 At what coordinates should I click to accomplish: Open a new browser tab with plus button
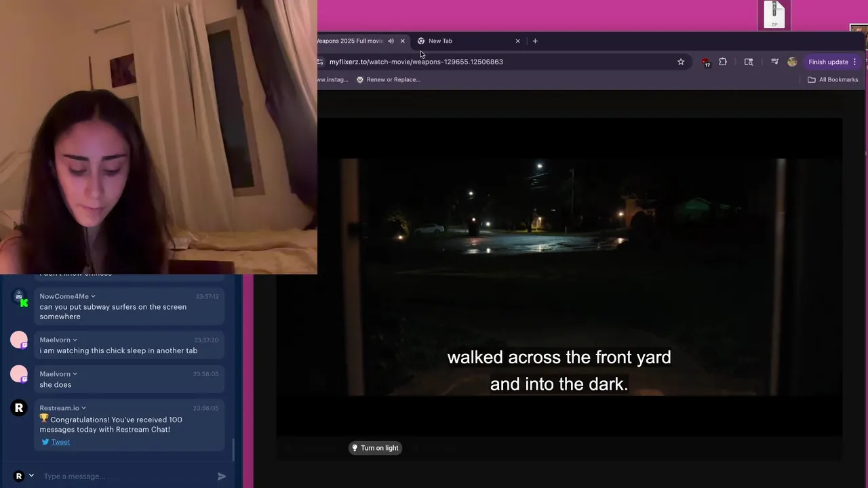click(535, 41)
